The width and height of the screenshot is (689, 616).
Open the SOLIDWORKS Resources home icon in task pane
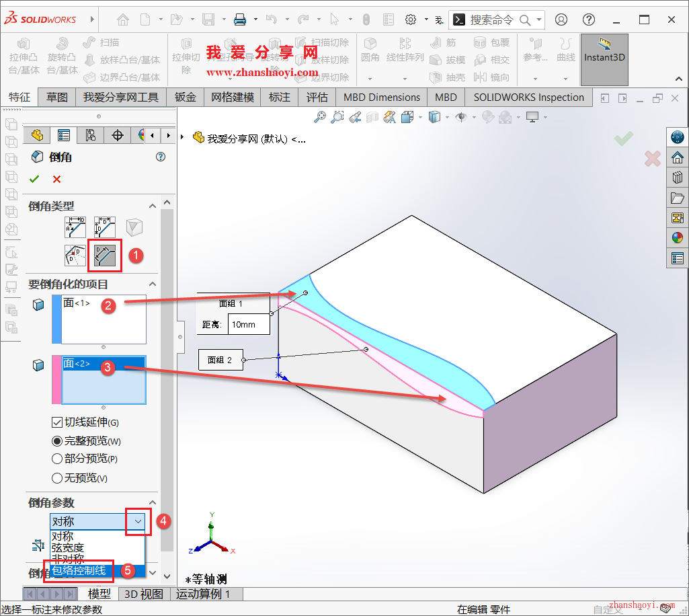(x=677, y=157)
